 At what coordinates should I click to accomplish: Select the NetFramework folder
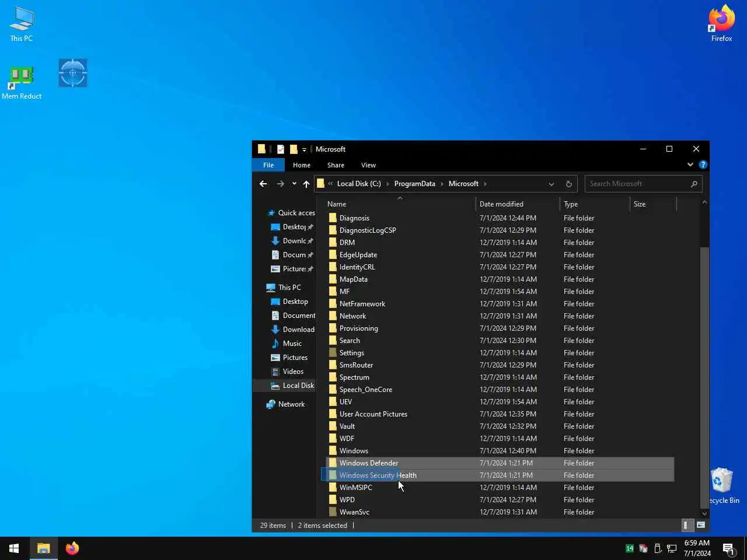[x=362, y=304]
